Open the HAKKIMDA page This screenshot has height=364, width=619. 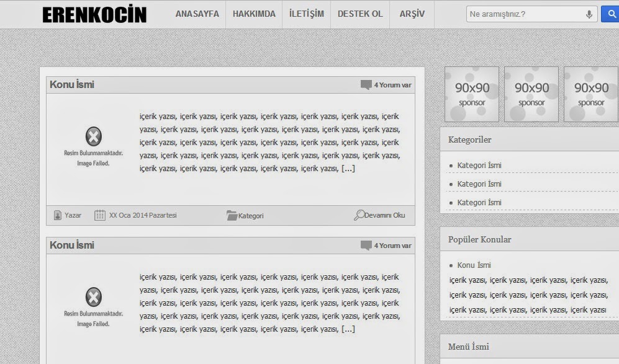254,14
